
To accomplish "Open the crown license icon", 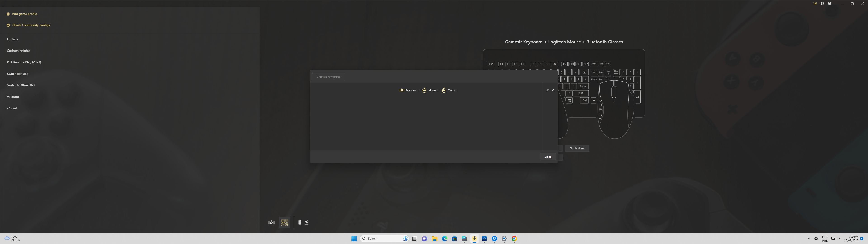I will tap(815, 3).
